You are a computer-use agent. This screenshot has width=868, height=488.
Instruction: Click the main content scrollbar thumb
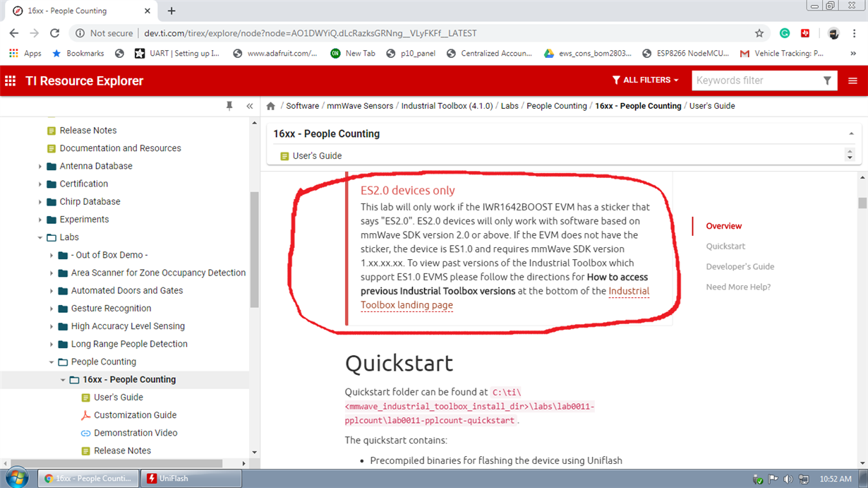click(862, 203)
